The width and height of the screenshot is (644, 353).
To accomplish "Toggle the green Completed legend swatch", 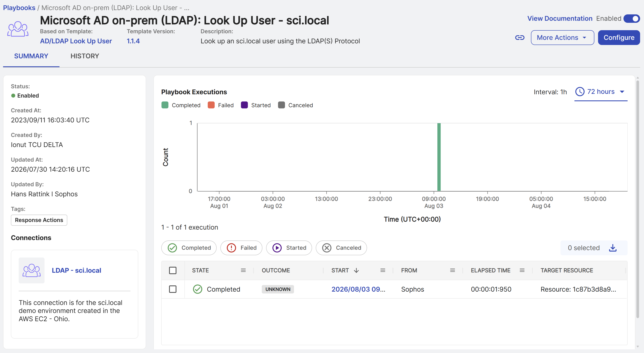I will 165,105.
